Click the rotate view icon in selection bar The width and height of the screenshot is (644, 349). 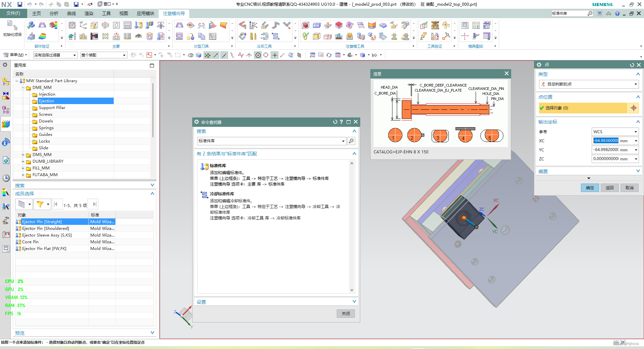click(x=329, y=55)
